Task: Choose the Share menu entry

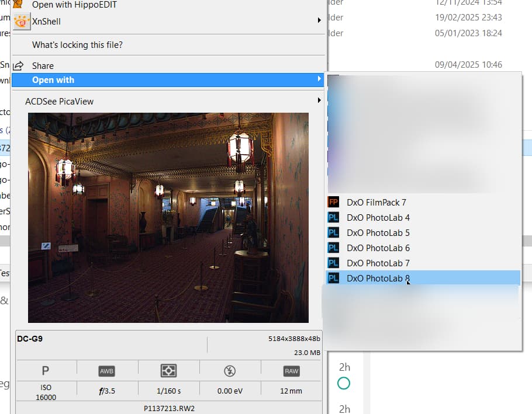Action: point(168,66)
